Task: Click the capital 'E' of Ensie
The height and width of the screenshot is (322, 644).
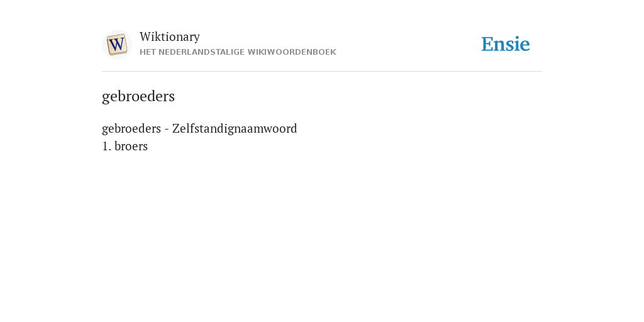Action: (487, 45)
